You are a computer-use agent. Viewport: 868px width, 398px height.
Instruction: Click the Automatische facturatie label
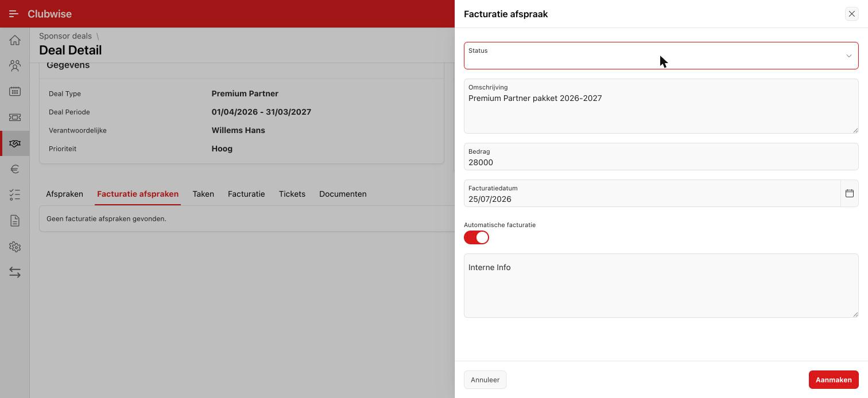pyautogui.click(x=499, y=225)
